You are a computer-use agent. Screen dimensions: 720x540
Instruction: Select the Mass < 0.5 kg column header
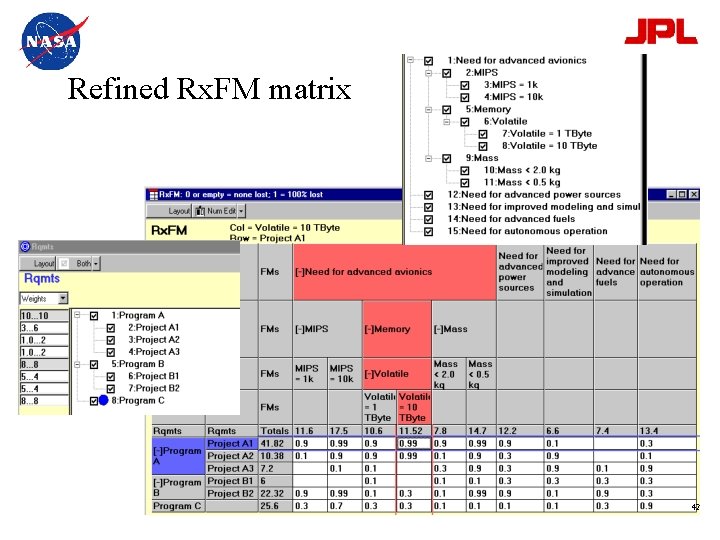(x=481, y=374)
